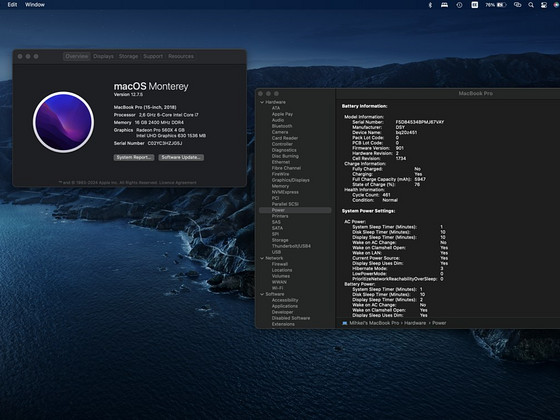
Task: Select Developer under Software
Action: (x=282, y=312)
